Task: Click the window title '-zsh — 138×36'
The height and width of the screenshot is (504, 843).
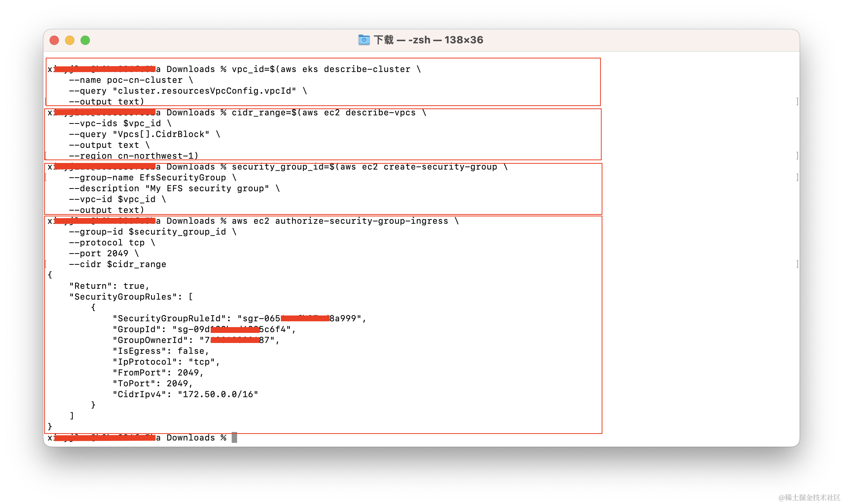Action: pos(446,40)
